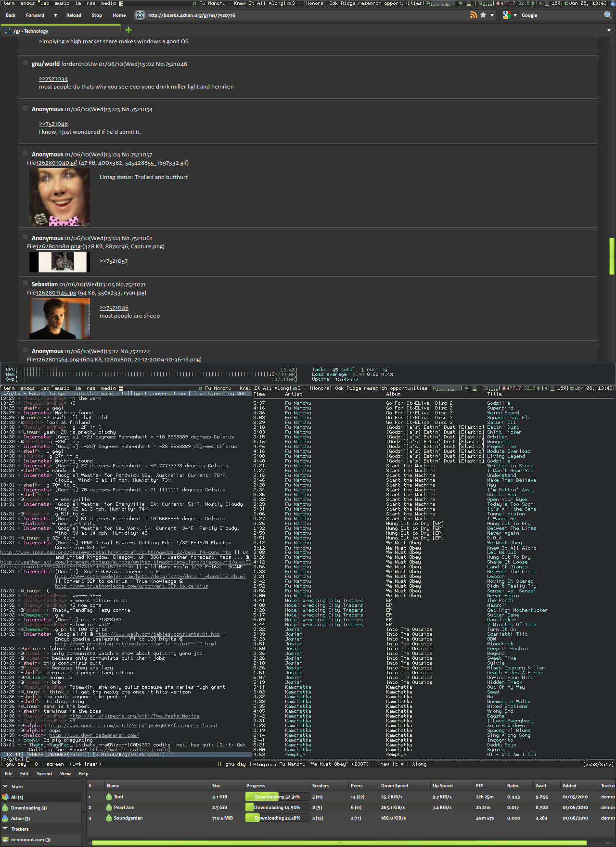Screen dimensions: 616x847
Task: Open the ryan.jpg image thumbnail
Action: [x=60, y=319]
